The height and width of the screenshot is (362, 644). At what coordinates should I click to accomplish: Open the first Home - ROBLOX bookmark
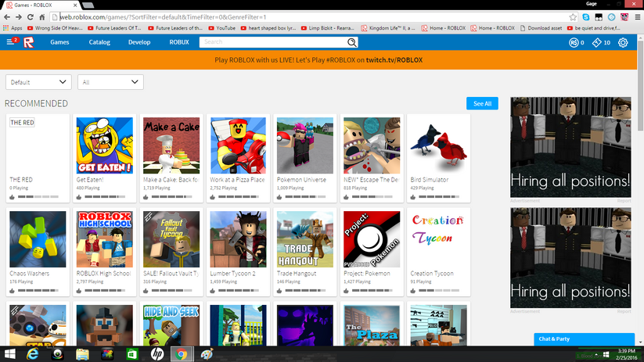coord(444,28)
